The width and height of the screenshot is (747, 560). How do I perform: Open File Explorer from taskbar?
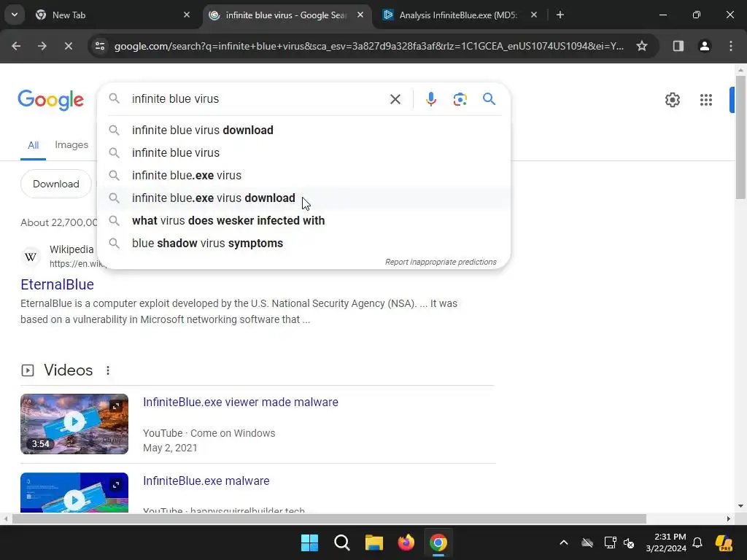[374, 542]
